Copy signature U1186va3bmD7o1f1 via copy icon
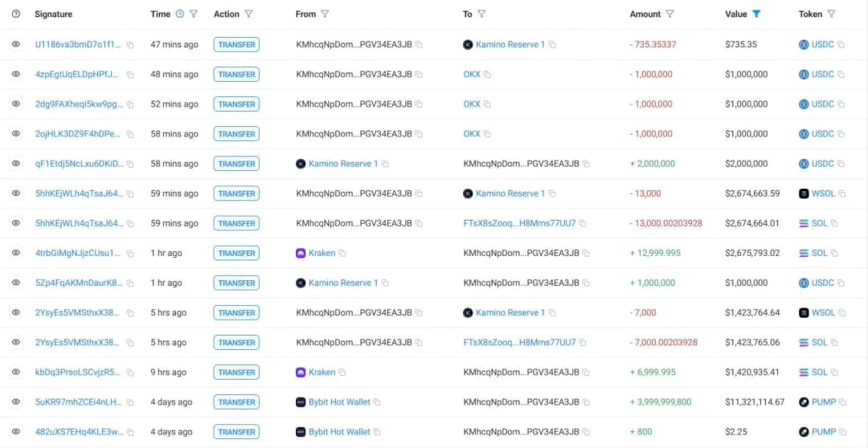The image size is (868, 448). tap(130, 45)
